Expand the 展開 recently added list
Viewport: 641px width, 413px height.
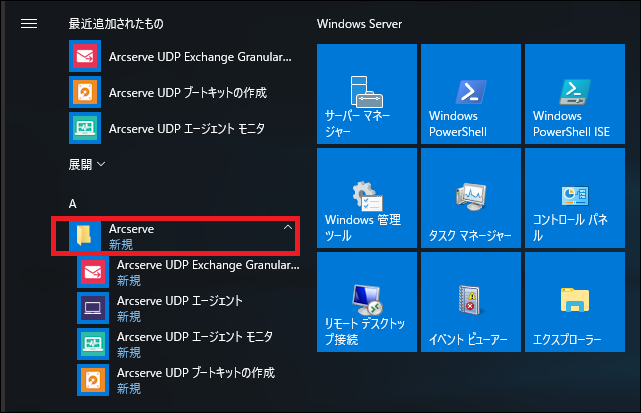87,164
